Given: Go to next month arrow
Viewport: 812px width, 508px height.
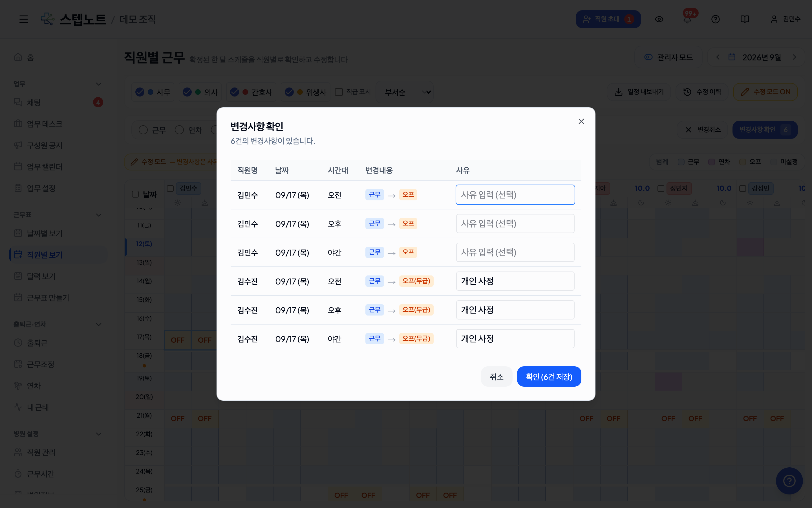Looking at the screenshot, I should [x=794, y=57].
